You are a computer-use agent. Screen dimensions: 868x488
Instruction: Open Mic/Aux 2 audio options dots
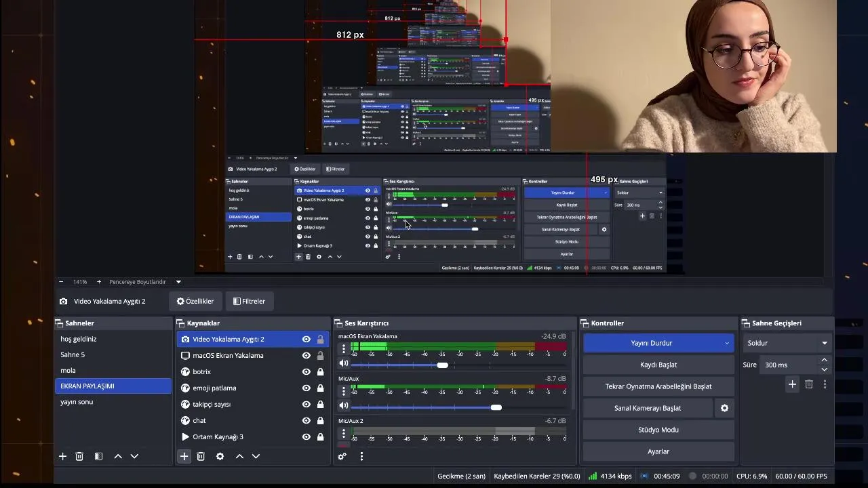point(344,433)
